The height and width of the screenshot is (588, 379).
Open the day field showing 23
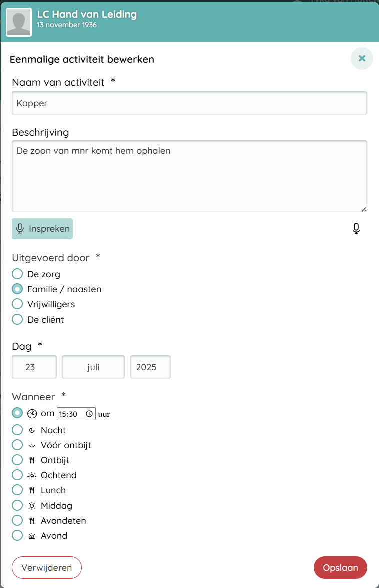[34, 367]
